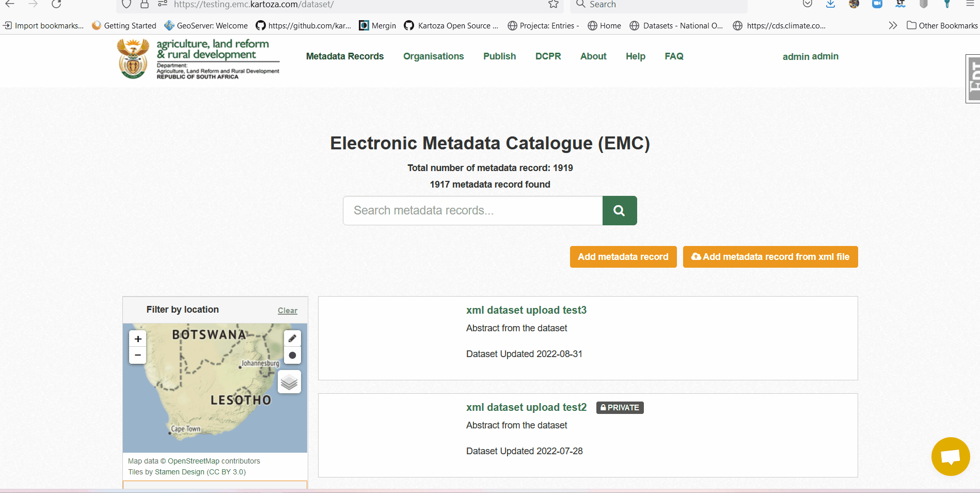980x493 pixels.
Task: Toggle tracking protection via the shield icon
Action: 125,4
